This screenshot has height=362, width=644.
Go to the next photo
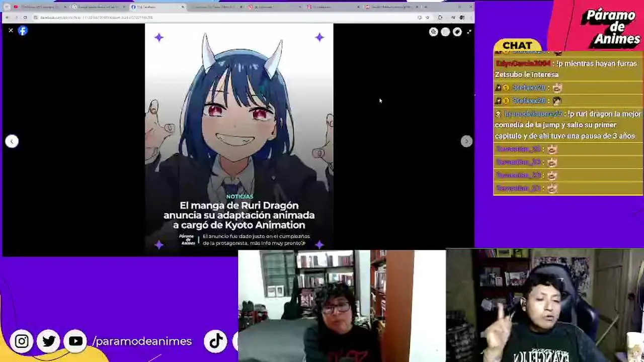pyautogui.click(x=466, y=141)
